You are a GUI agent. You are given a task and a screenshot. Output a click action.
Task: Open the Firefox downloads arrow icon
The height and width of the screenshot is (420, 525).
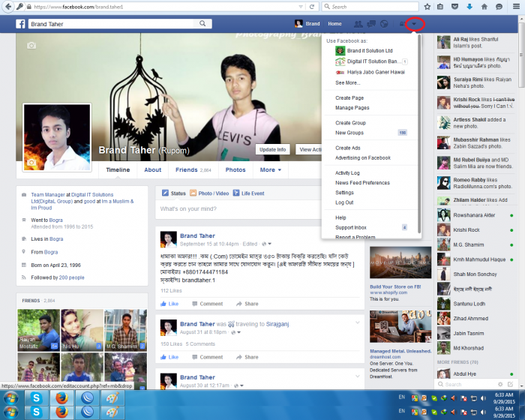point(469,7)
